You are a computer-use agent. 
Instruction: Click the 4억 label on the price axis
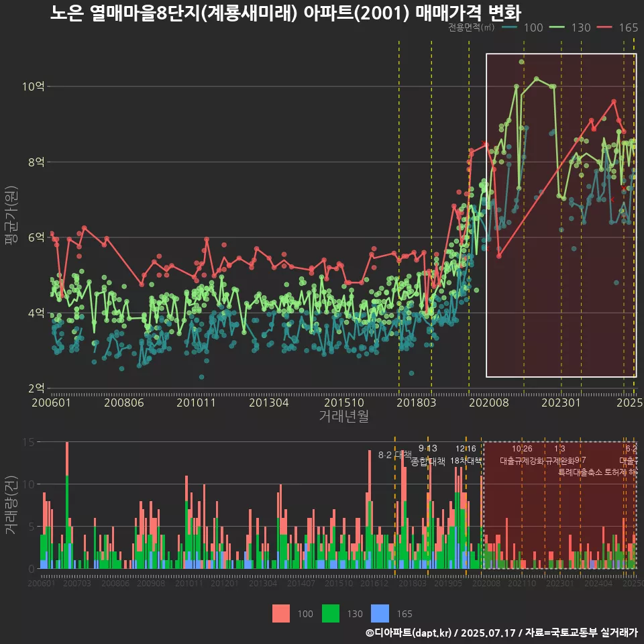click(x=36, y=313)
